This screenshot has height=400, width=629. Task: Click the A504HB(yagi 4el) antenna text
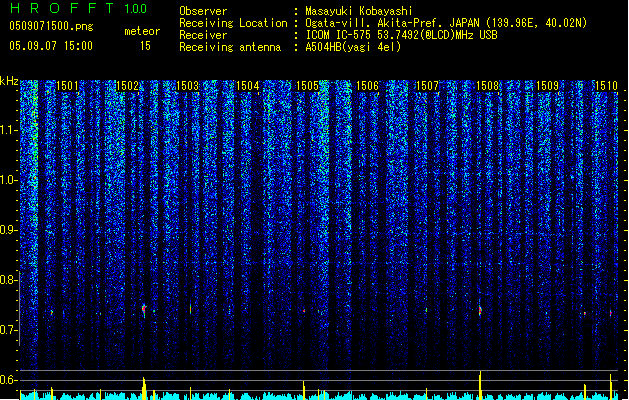[353, 47]
